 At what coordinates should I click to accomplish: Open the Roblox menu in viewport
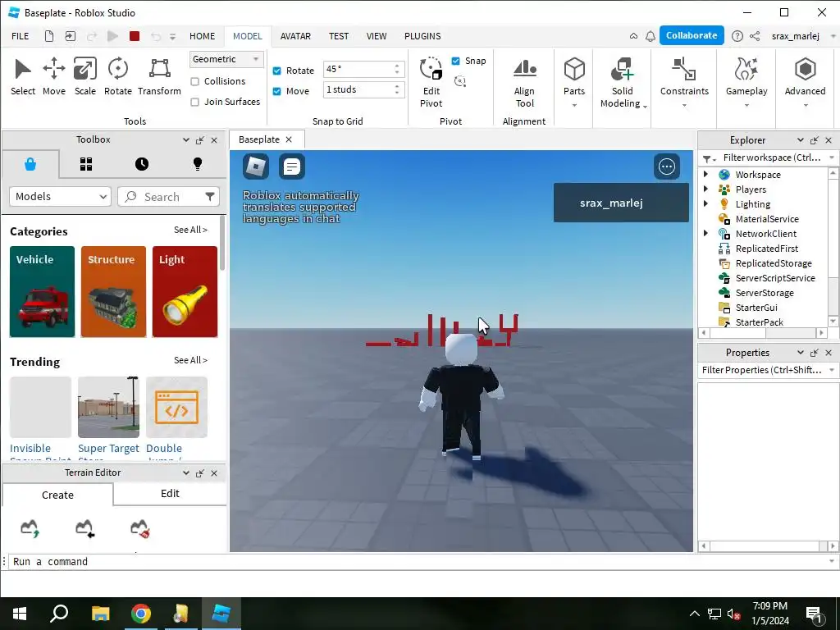[256, 167]
